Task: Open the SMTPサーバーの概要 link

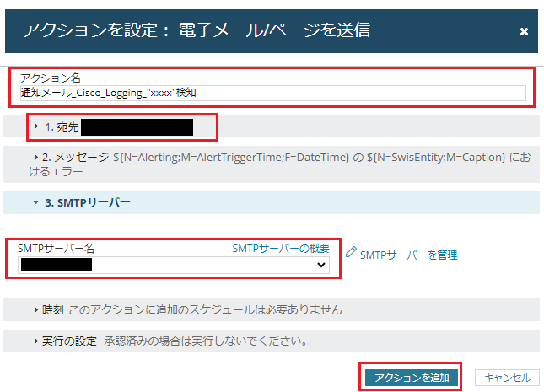Action: coord(281,249)
